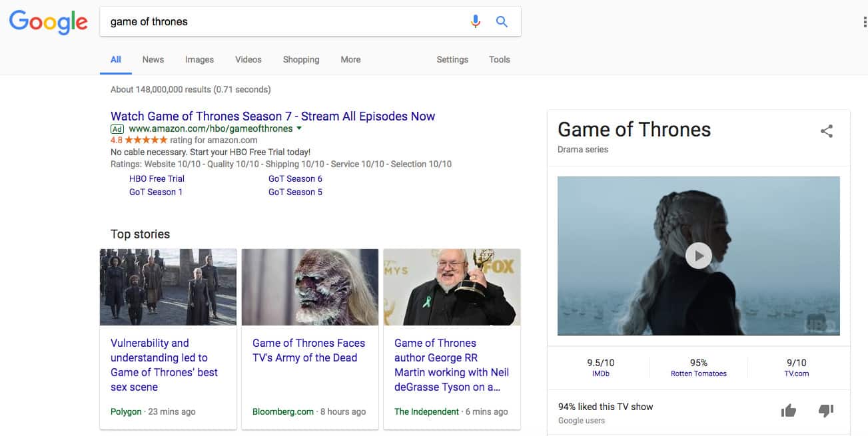Image resolution: width=868 pixels, height=436 pixels.
Task: Open the Rotten Tomatoes 95% rating link
Action: tap(699, 367)
